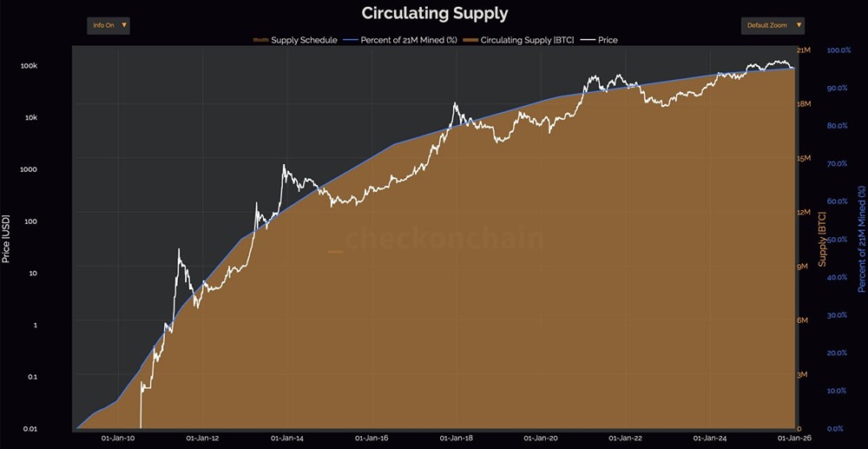Screen dimensions: 868x449
Task: Click the Circulating Supply chart title
Action: click(x=434, y=13)
